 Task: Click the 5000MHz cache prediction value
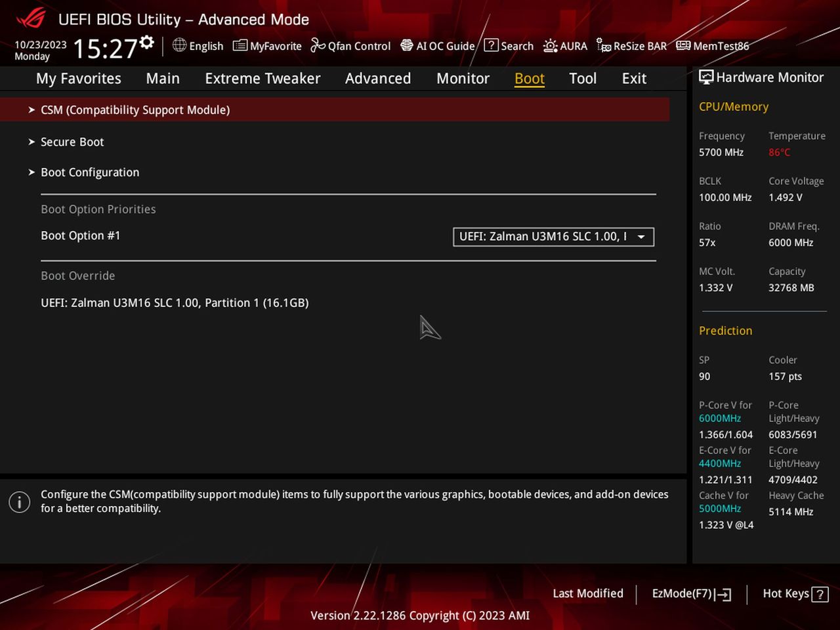pos(720,509)
